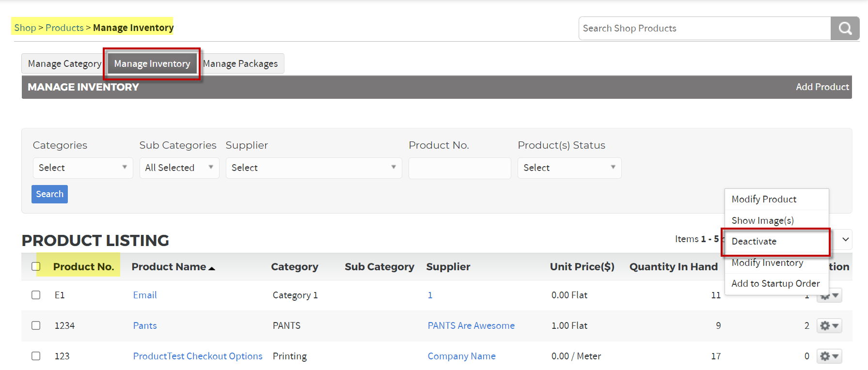Viewport: 868px width, 370px height.
Task: Select Add to Startup Order menu entry
Action: (x=776, y=283)
